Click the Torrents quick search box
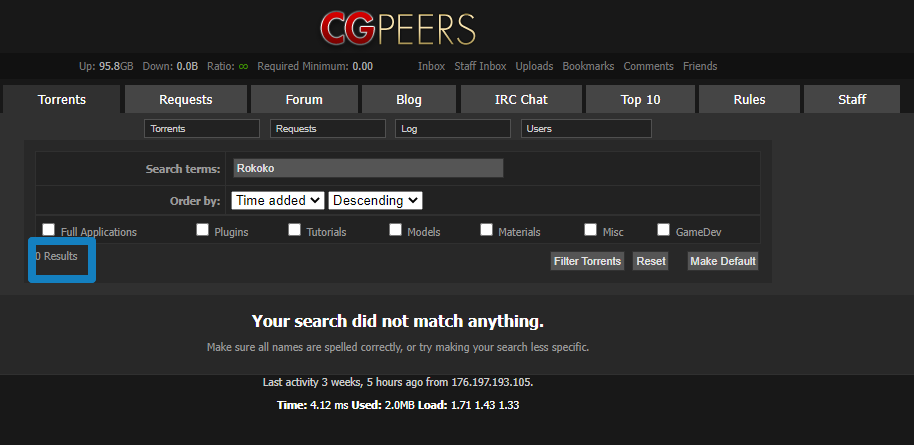The width and height of the screenshot is (914, 445). (x=202, y=129)
